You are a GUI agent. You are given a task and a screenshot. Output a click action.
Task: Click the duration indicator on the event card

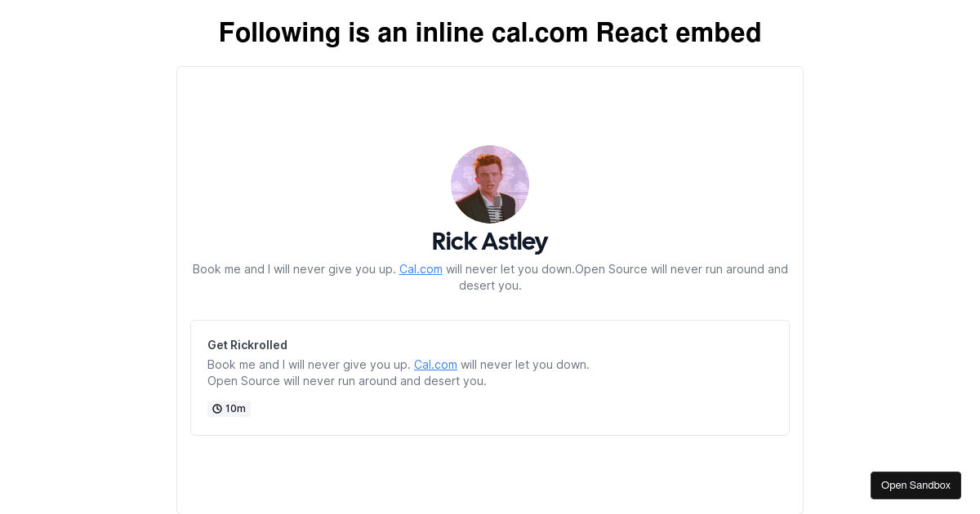point(229,408)
